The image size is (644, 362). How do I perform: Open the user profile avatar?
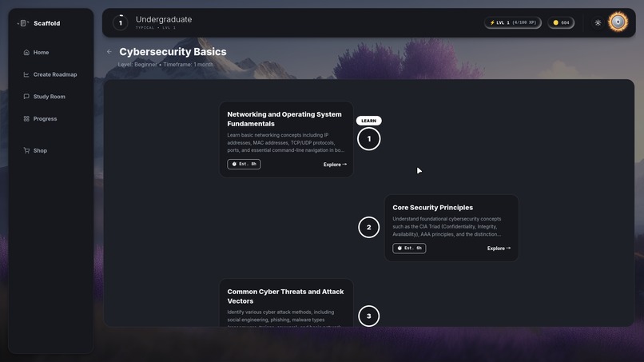[618, 22]
